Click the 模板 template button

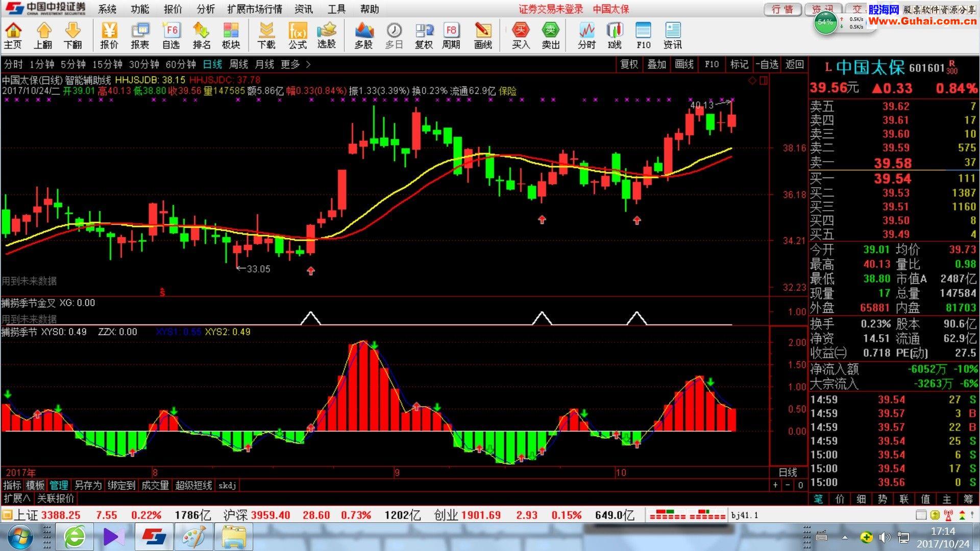(36, 485)
